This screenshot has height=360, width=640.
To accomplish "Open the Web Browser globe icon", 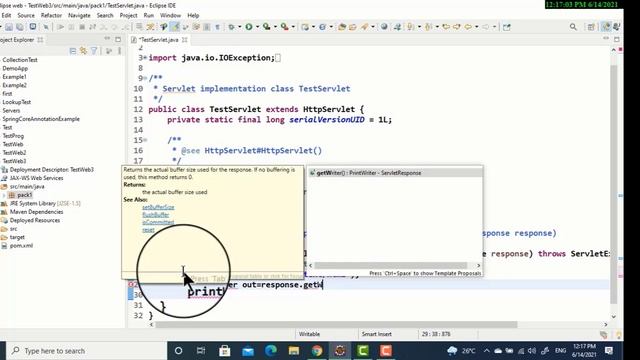I will coord(384,27).
